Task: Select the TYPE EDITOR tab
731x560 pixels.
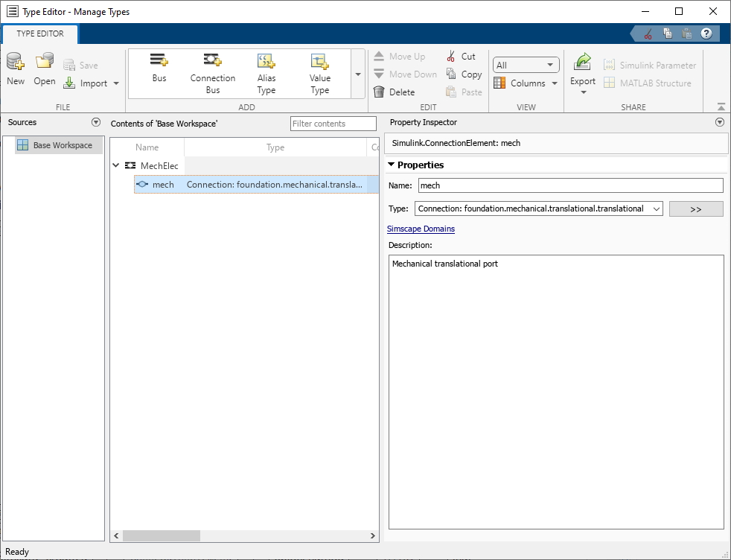Action: (x=40, y=34)
